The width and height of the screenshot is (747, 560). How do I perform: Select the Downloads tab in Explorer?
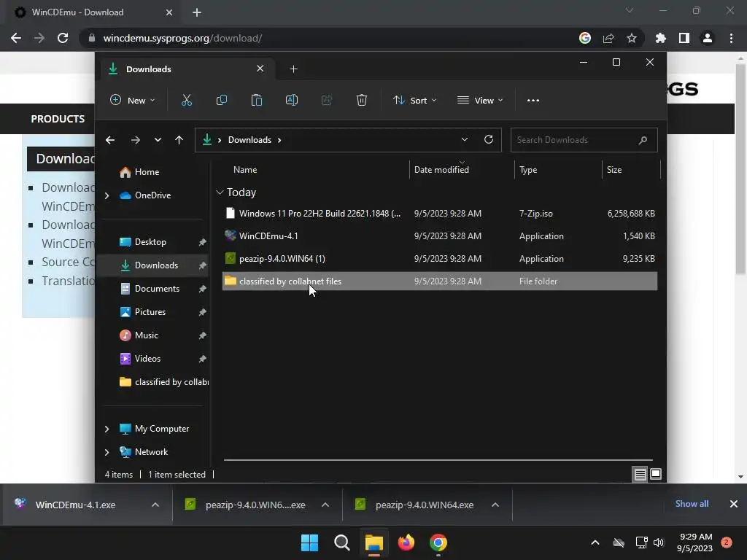(187, 69)
